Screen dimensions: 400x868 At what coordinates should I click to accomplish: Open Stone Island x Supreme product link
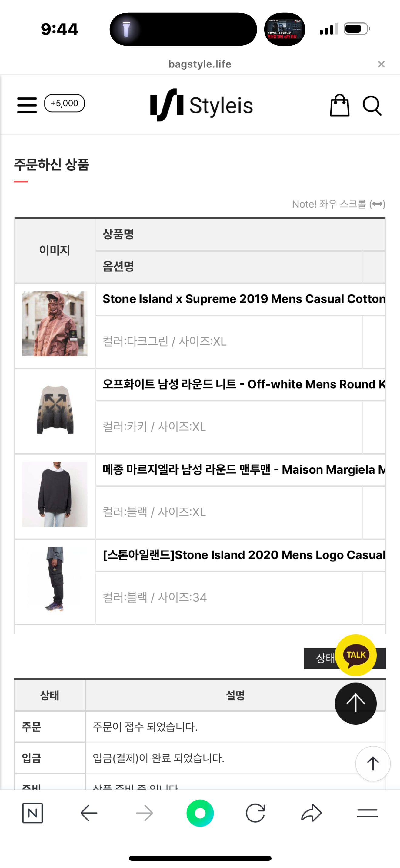tap(244, 299)
